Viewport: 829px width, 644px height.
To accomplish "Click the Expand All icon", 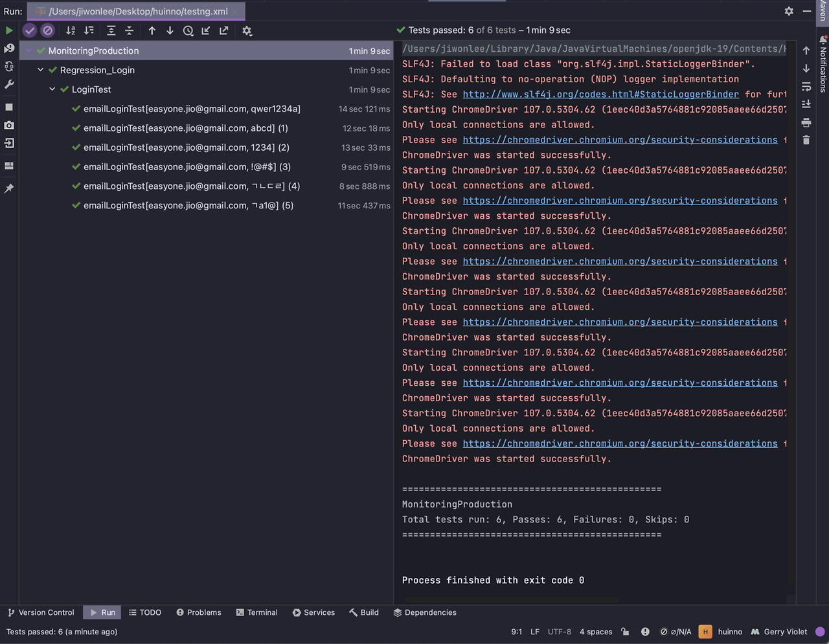I will [x=111, y=30].
